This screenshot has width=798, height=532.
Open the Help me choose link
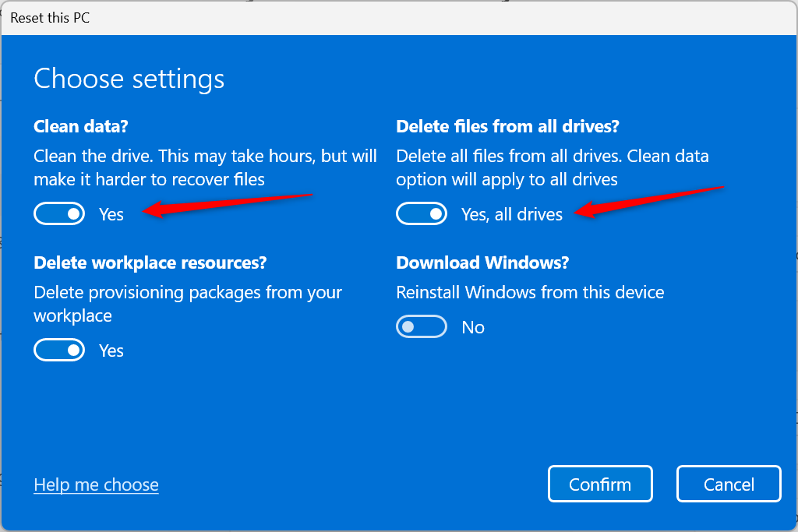tap(96, 484)
